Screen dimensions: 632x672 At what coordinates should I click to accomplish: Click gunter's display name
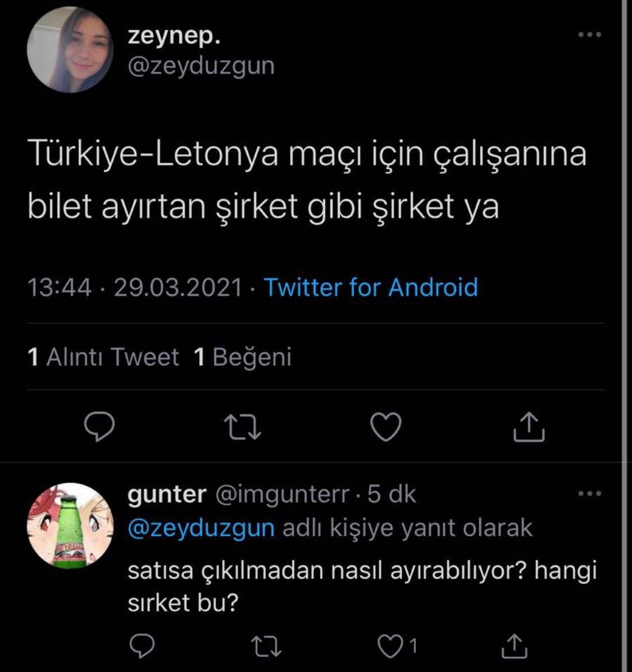(x=167, y=494)
